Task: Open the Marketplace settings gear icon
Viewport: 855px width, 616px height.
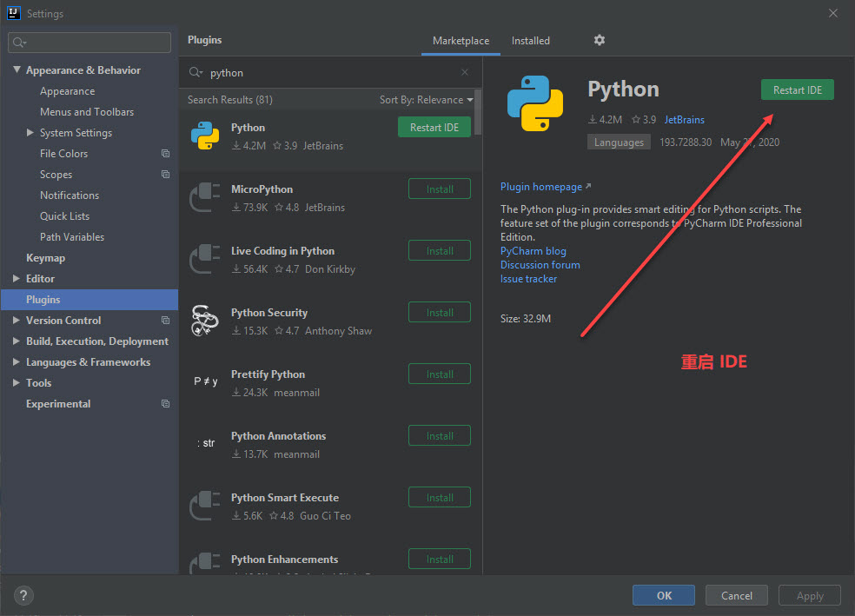Action: (x=599, y=40)
